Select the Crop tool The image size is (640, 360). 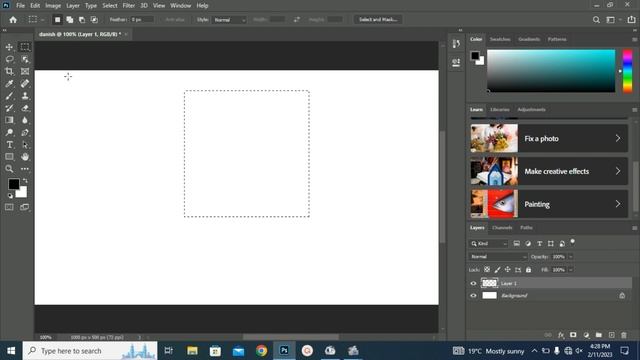click(x=9, y=71)
